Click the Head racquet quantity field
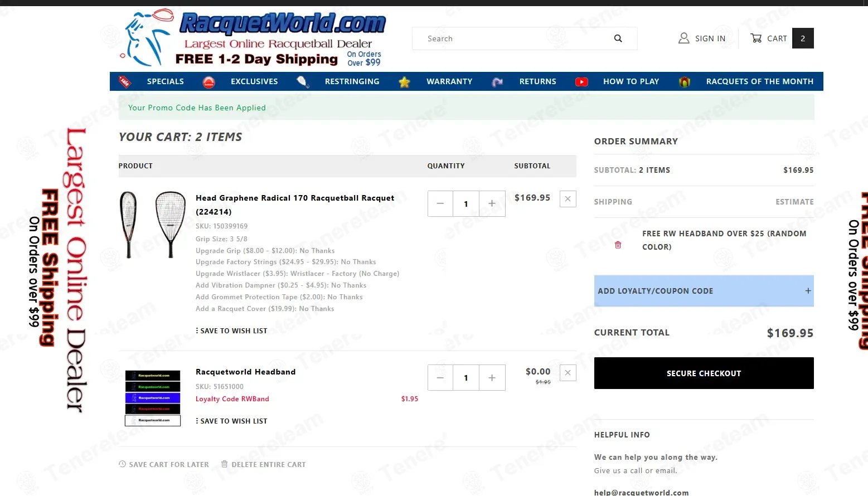 click(x=466, y=204)
